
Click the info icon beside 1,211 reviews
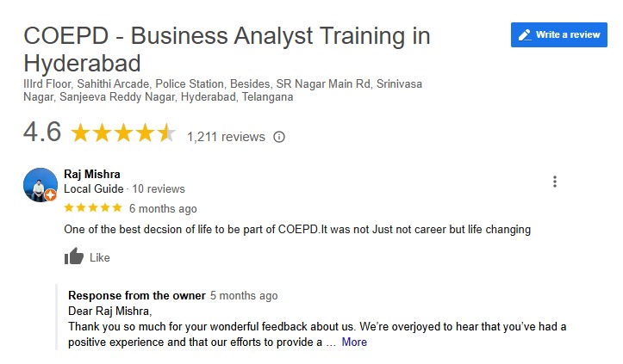click(x=278, y=137)
